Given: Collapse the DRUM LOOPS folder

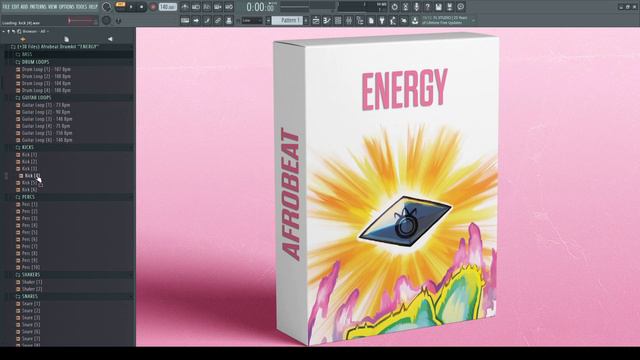Looking at the screenshot, I should [x=35, y=62].
